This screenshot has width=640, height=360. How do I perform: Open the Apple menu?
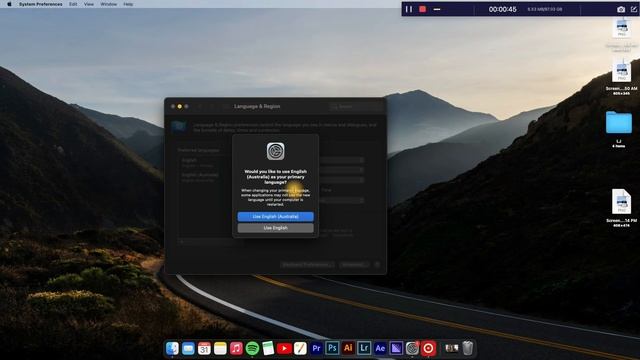9,4
